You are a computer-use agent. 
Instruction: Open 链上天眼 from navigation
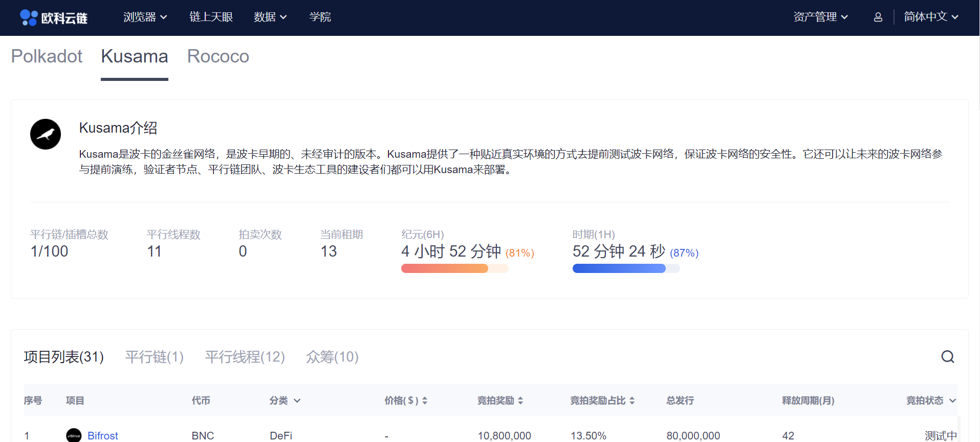211,17
